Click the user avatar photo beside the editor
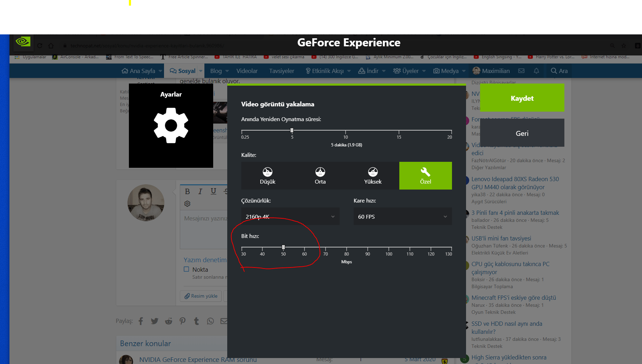The image size is (642, 364). pos(146,203)
